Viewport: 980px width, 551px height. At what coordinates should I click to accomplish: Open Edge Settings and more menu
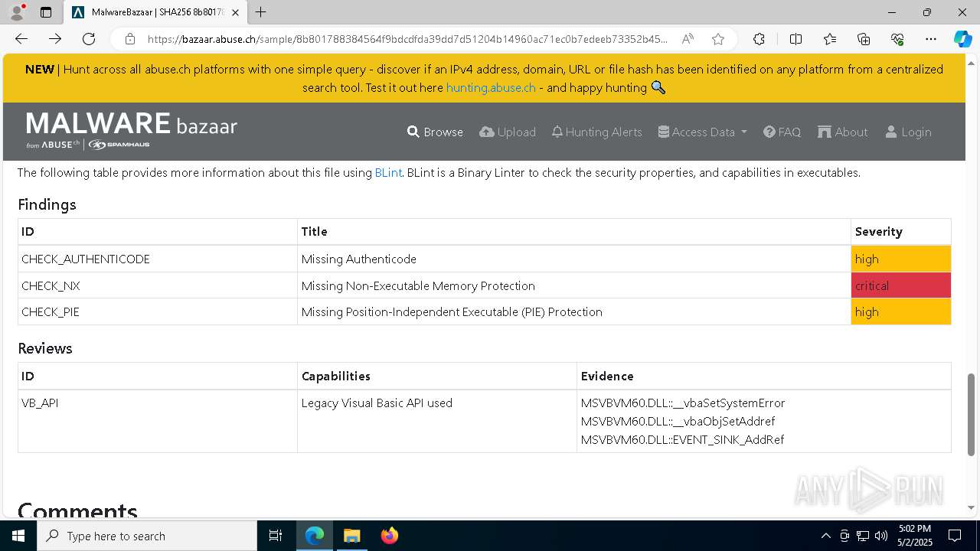click(931, 39)
